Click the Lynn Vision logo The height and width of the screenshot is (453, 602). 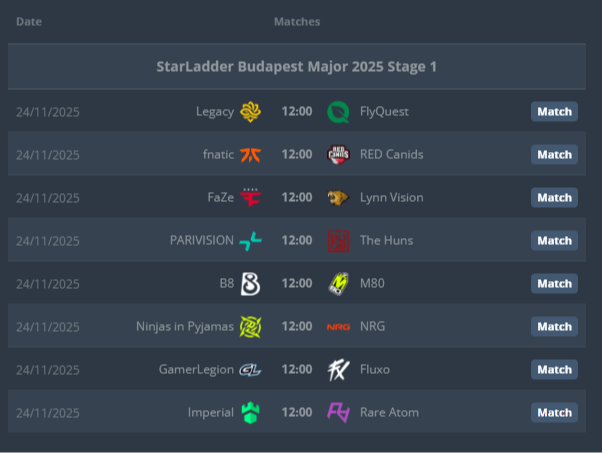339,197
